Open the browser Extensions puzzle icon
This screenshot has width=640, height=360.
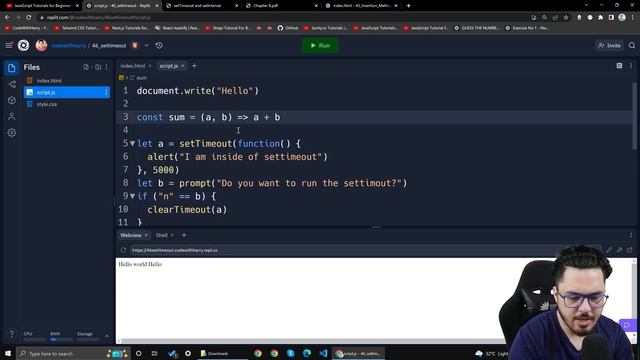[600, 18]
